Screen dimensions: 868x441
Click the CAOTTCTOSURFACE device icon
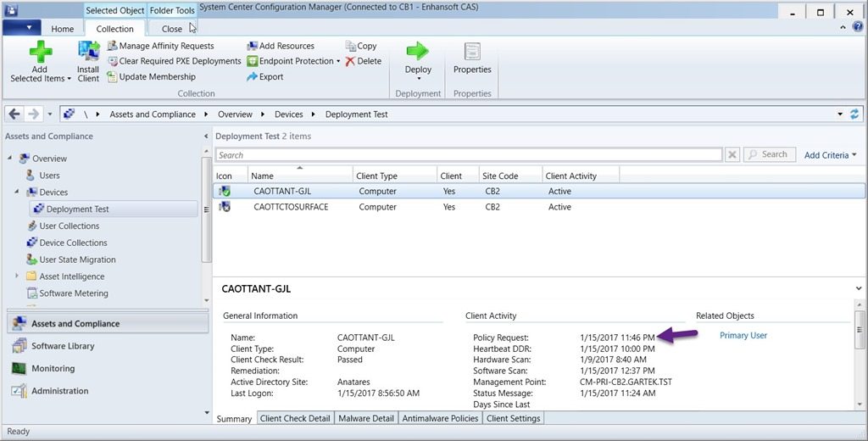tap(224, 207)
